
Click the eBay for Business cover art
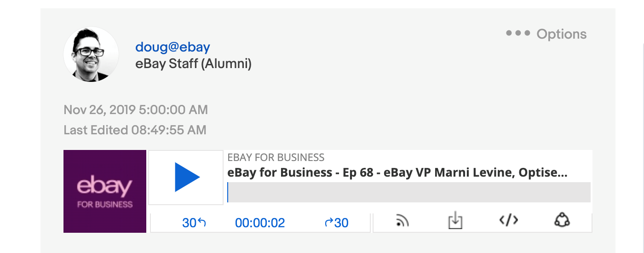pyautogui.click(x=105, y=191)
